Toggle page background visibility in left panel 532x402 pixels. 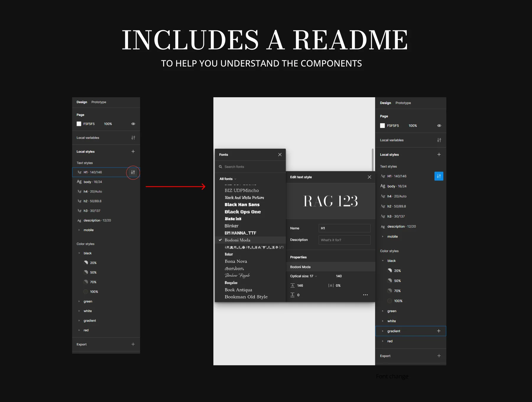[133, 124]
